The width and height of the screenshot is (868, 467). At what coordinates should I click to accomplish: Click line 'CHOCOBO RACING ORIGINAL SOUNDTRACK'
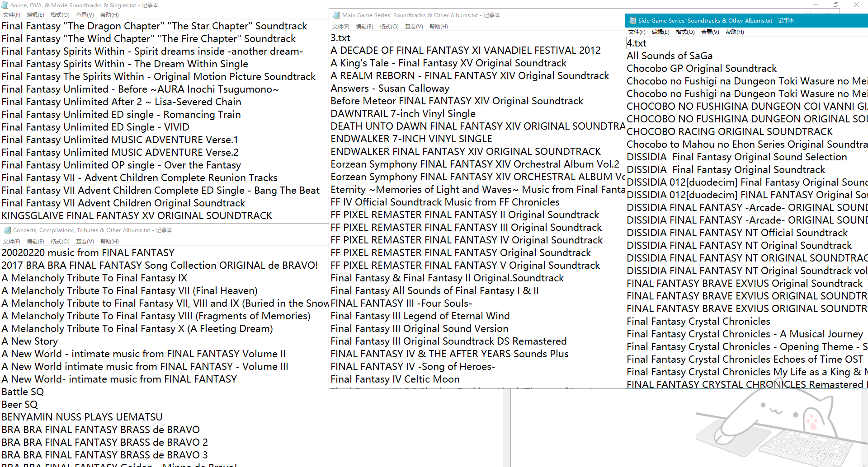point(730,132)
